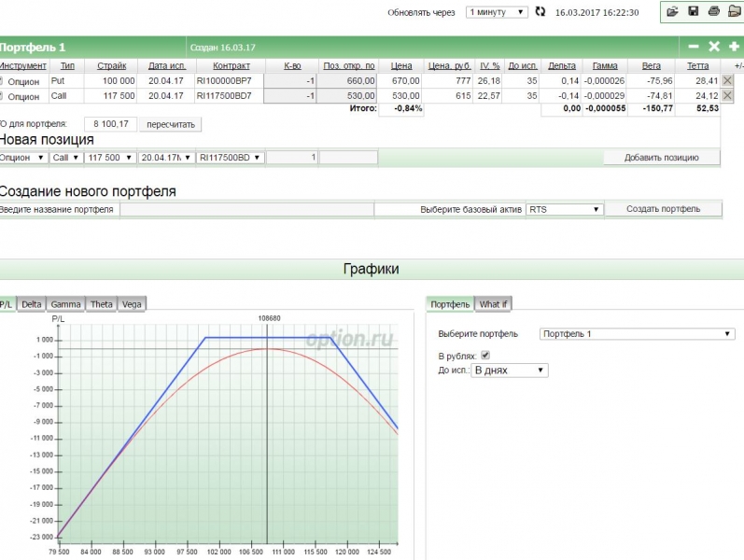Select the What if tab
This screenshot has width=744, height=560.
493,304
